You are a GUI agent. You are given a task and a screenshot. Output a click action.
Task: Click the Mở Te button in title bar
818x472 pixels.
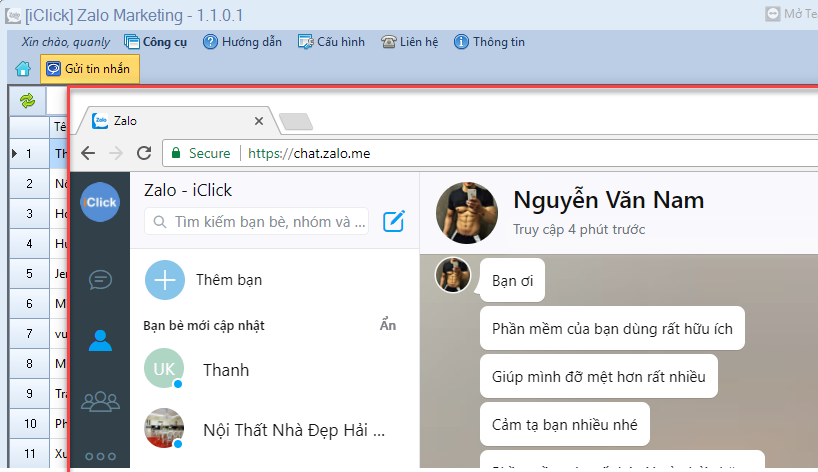(x=792, y=14)
